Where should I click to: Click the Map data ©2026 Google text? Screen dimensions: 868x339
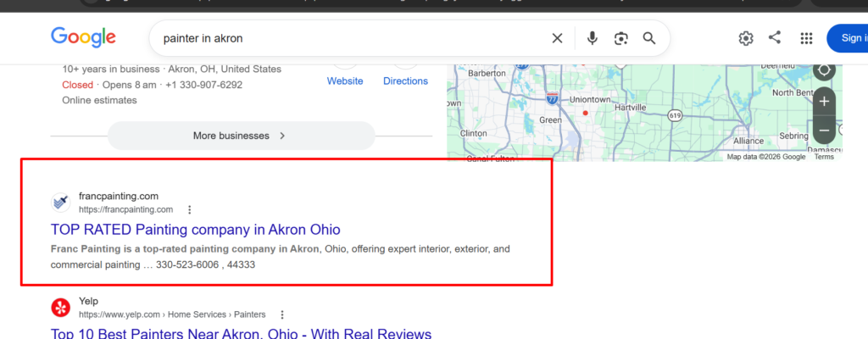766,157
